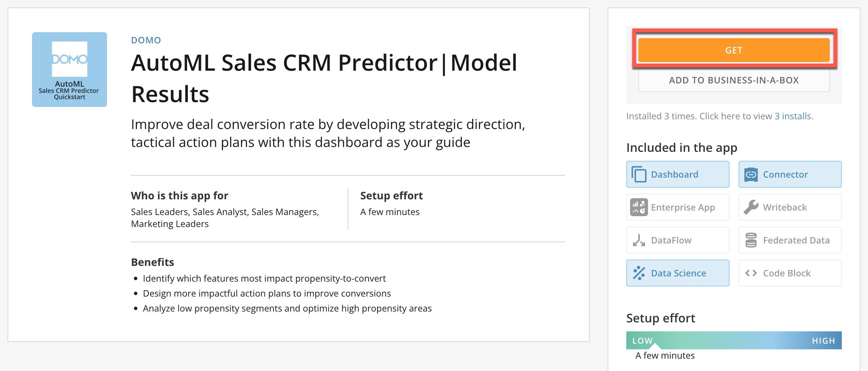Click the Included in the app heading
This screenshot has height=371, width=868.
coord(682,148)
